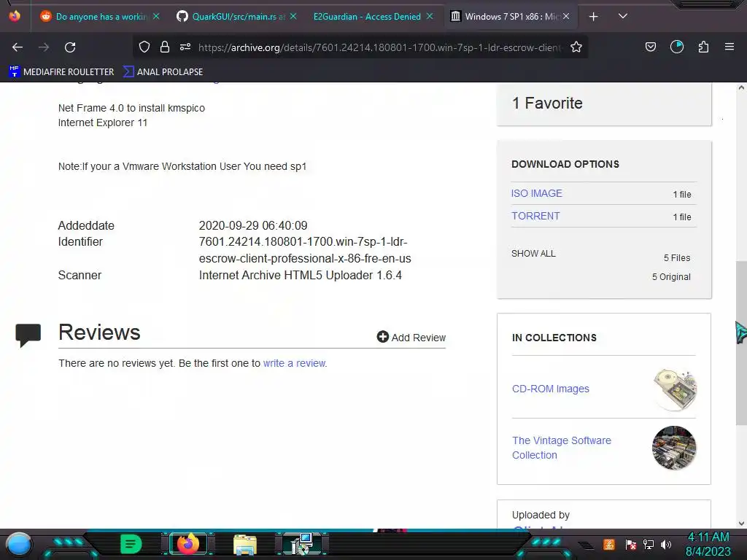Screen dimensions: 747x560
Task: Click the volume speaker tray icon
Action: coord(666,544)
